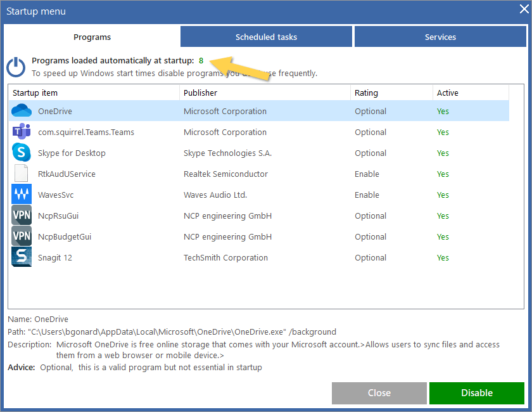Click the Yes active status for OneDrive

pos(443,111)
